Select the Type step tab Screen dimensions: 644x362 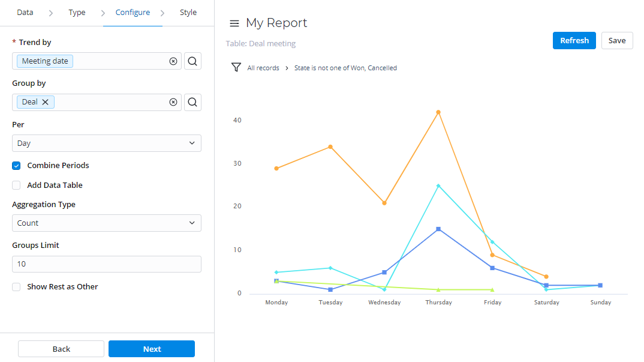pyautogui.click(x=77, y=13)
